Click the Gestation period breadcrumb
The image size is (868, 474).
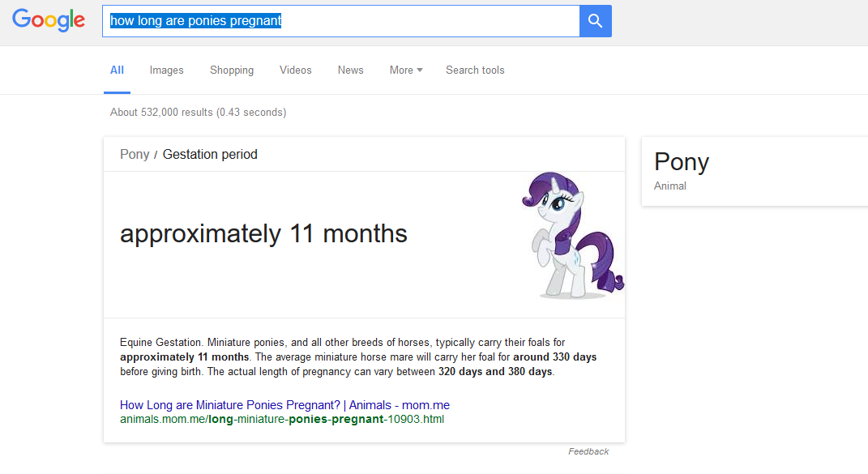click(210, 153)
